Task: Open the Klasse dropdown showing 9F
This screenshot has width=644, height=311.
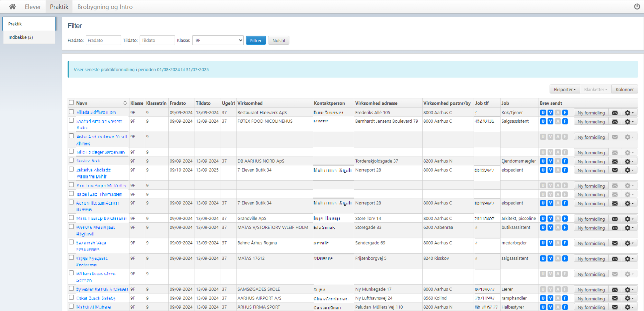Action: pos(218,40)
